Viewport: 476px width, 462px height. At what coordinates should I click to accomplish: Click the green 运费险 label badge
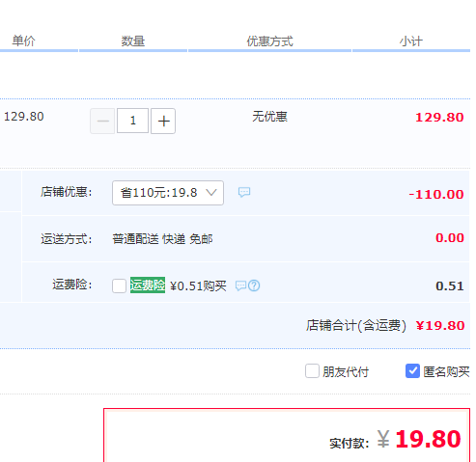148,285
